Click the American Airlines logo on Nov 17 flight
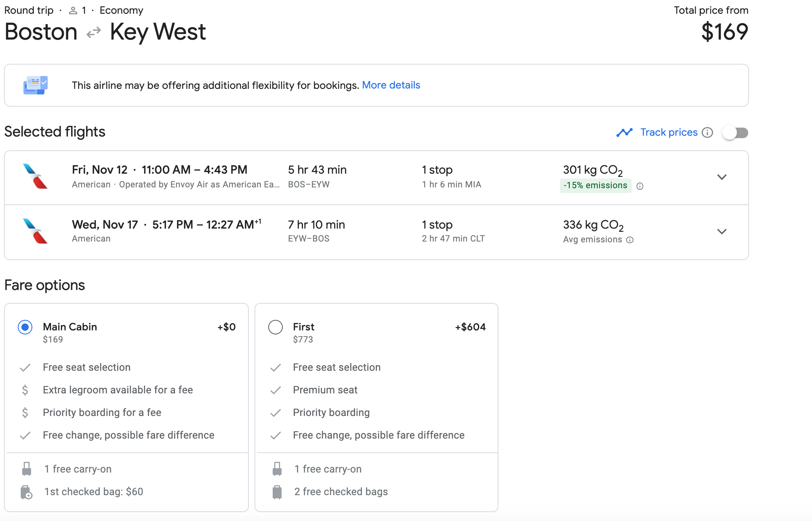This screenshot has height=521, width=812. 35,231
